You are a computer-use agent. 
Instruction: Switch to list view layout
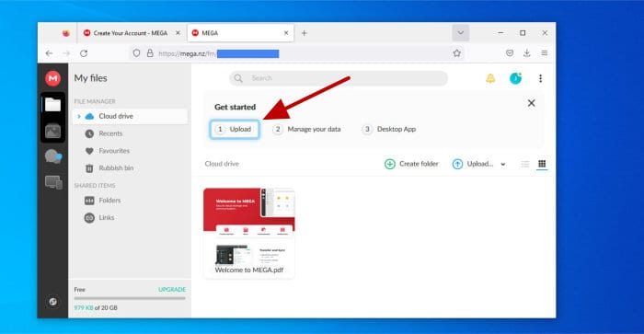point(525,164)
